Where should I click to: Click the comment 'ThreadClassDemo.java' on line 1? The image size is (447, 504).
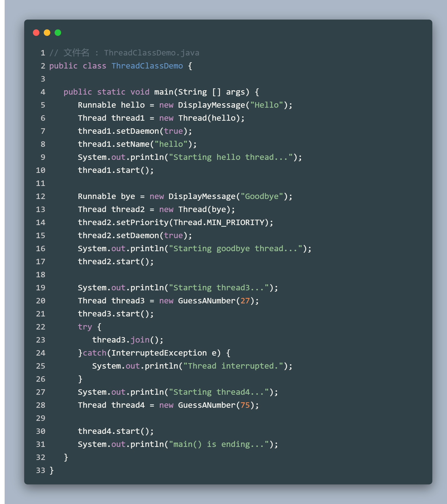point(152,53)
